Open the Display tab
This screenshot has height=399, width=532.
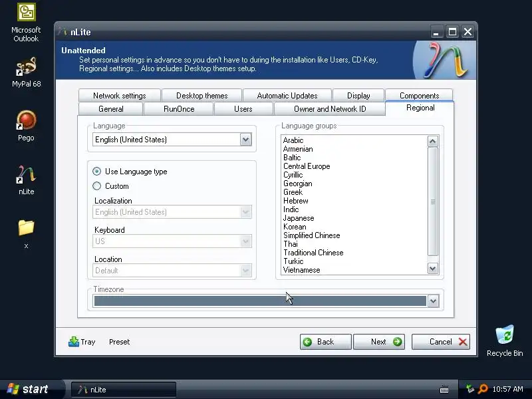[358, 96]
